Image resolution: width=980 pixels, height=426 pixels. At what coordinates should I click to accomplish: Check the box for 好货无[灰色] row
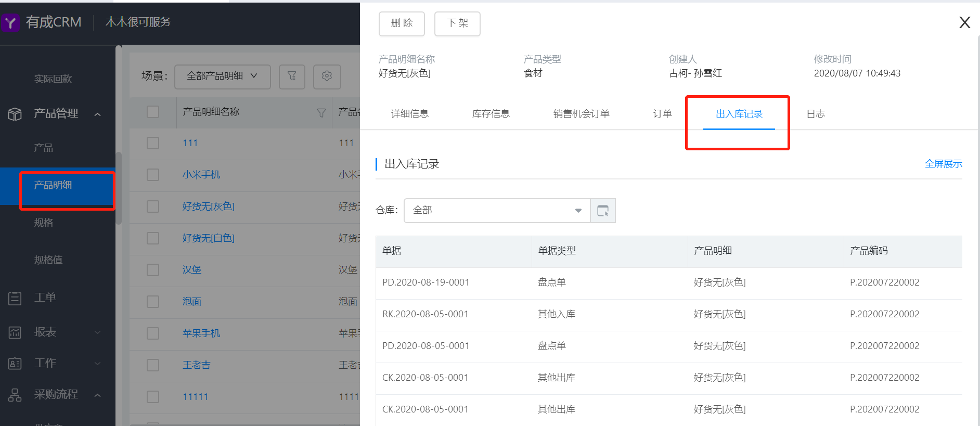[153, 206]
